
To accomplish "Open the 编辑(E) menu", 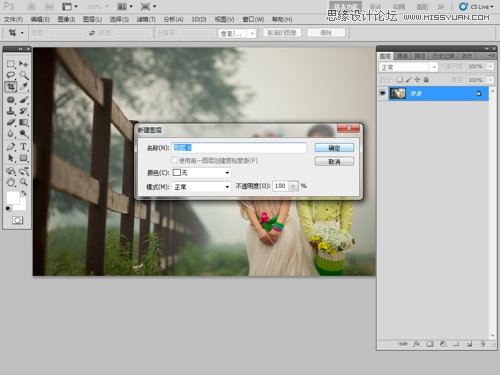I will [40, 20].
